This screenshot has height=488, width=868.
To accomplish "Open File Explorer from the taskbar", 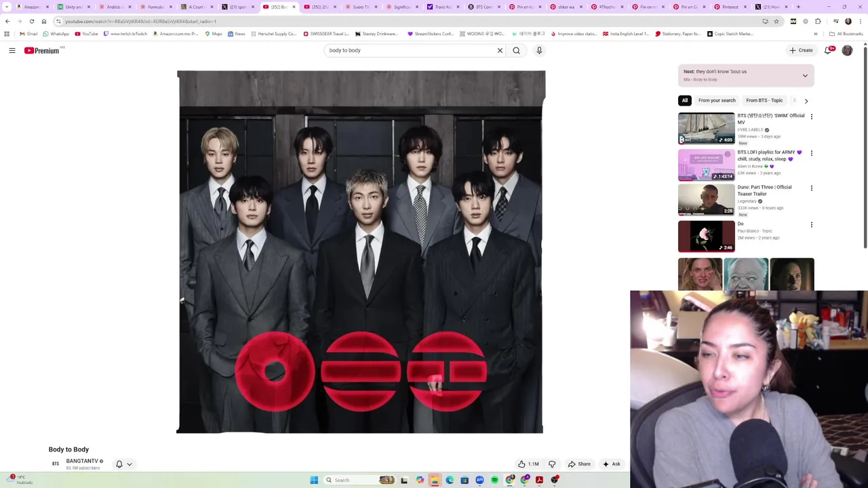I will click(435, 480).
